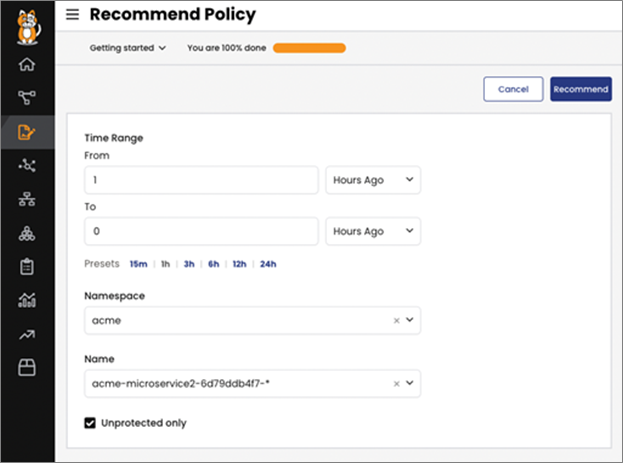Open the network hierarchy sidebar icon
The width and height of the screenshot is (623, 463).
tap(27, 200)
